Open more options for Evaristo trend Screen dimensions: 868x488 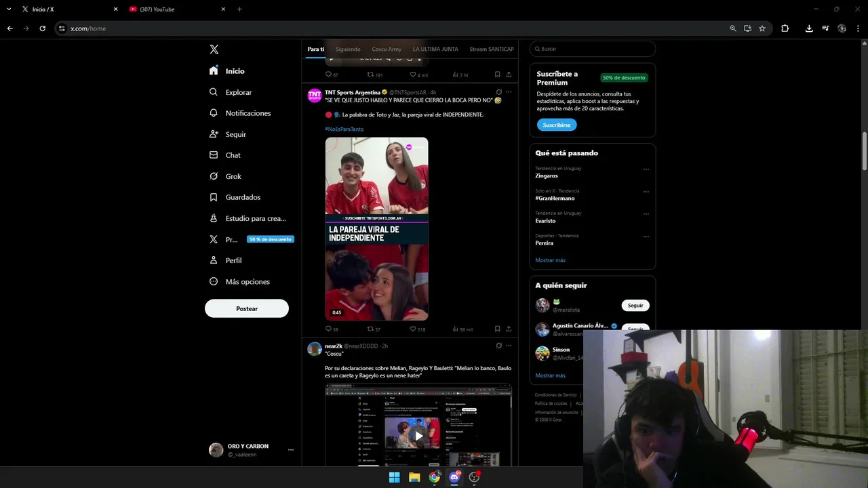646,214
